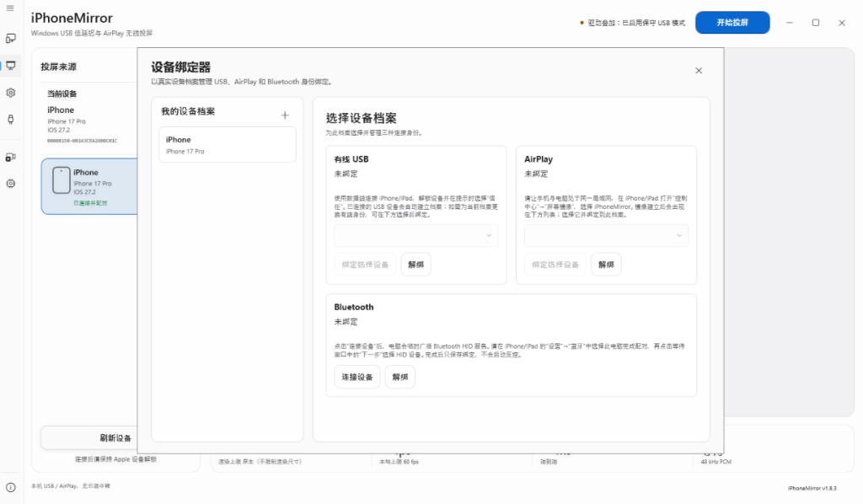Click 连接设备 in Bluetooth section
Screen dimensions: 863x504
tap(357, 377)
